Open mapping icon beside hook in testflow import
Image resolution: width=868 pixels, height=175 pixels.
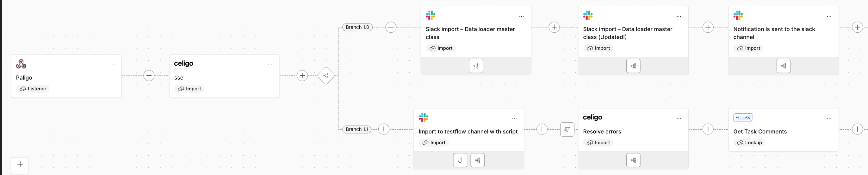pyautogui.click(x=477, y=160)
